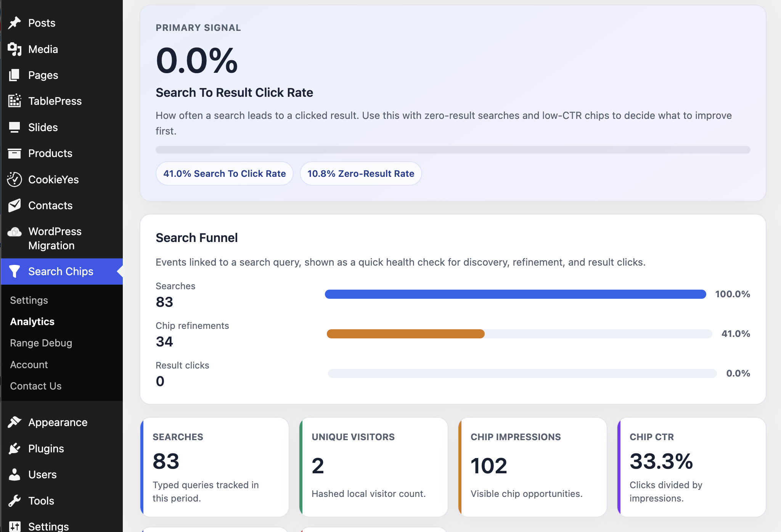Click the CookieYes icon
Viewport: 781px width, 532px height.
click(14, 179)
